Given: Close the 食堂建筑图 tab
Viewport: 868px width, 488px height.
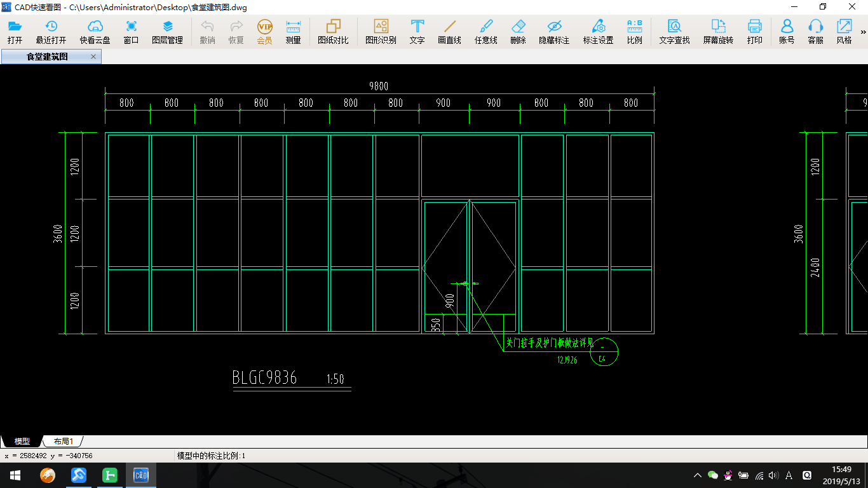Looking at the screenshot, I should tap(93, 57).
